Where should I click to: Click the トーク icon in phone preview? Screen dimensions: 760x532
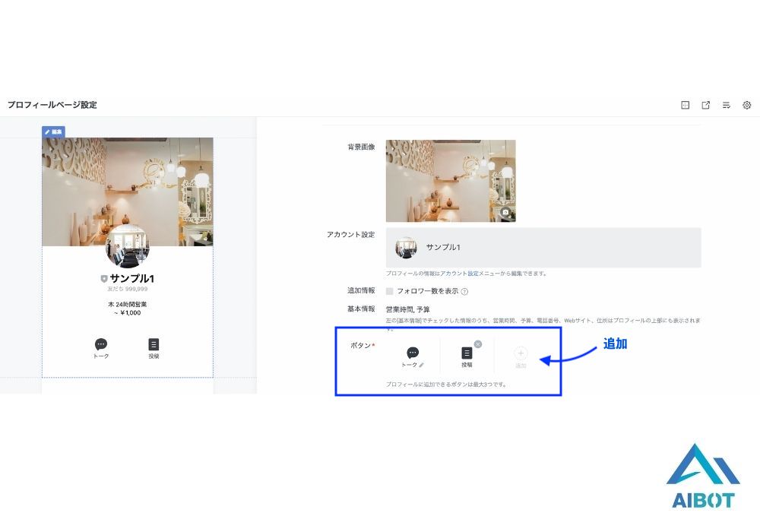pyautogui.click(x=101, y=345)
